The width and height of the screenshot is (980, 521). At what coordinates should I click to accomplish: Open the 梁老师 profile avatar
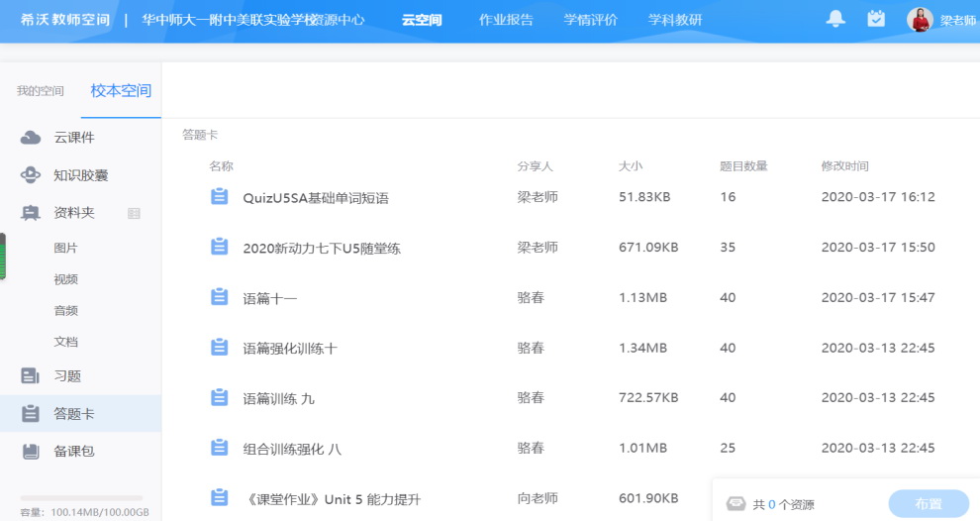point(920,20)
